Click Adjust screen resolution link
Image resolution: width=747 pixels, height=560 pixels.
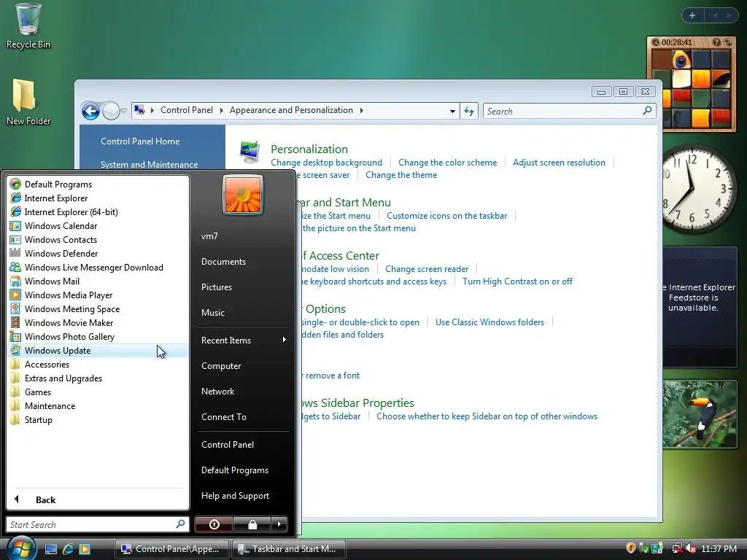559,163
